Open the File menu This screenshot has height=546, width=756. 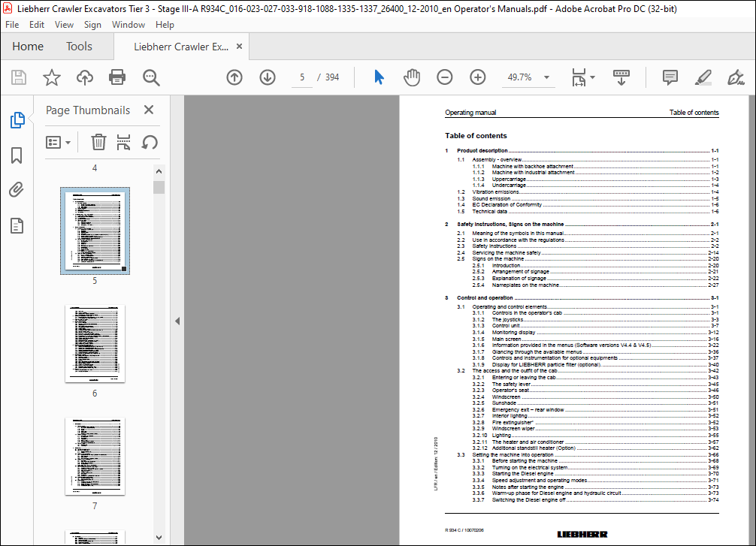[x=12, y=25]
